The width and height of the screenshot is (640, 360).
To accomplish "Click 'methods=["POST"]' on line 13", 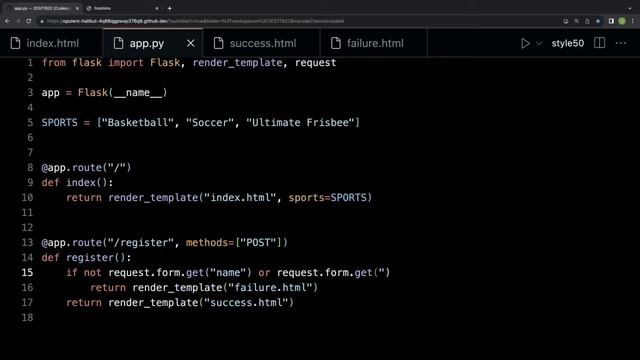I will [x=234, y=242].
